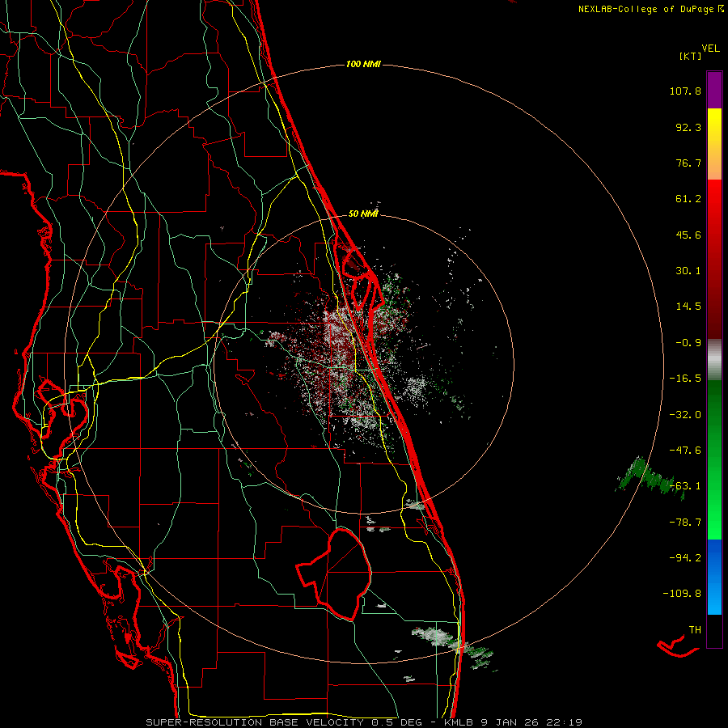Select the -94.2 legend value
This screenshot has width=728, height=728.
pyautogui.click(x=685, y=557)
